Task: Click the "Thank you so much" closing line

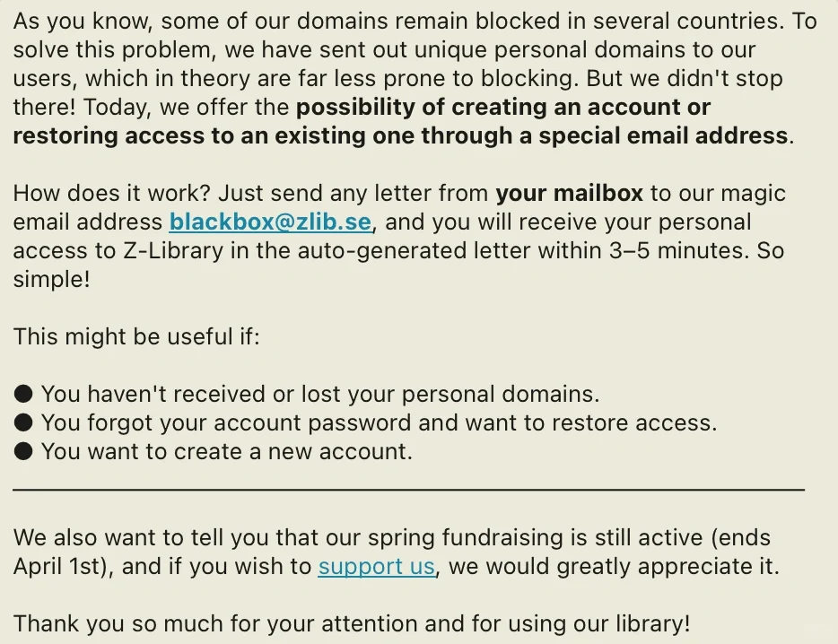Action: [x=352, y=623]
